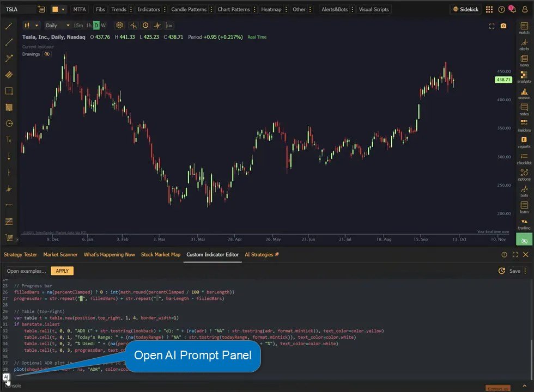
Task: Open the season sidebar panel
Action: coord(524,93)
